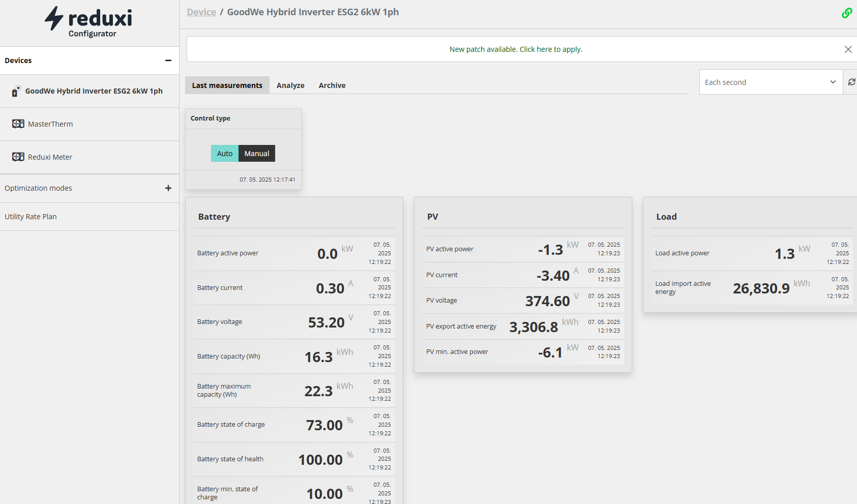Click the Control type card heading
The image size is (857, 504).
(x=211, y=118)
